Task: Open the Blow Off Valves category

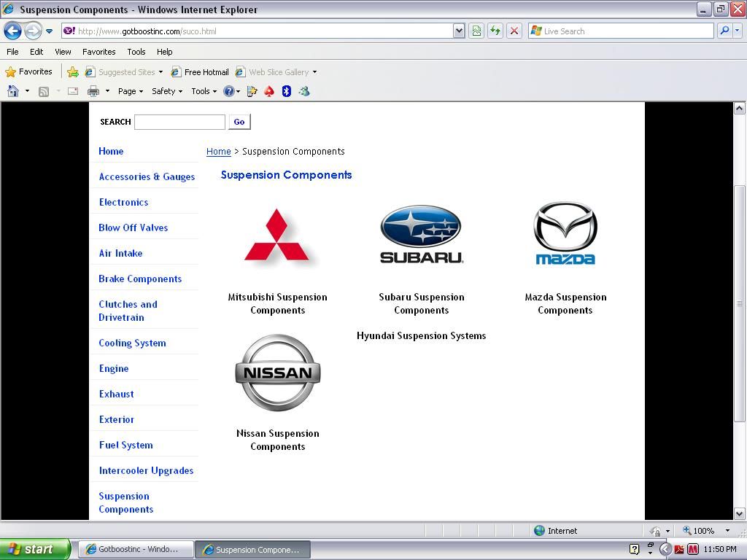Action: click(133, 227)
